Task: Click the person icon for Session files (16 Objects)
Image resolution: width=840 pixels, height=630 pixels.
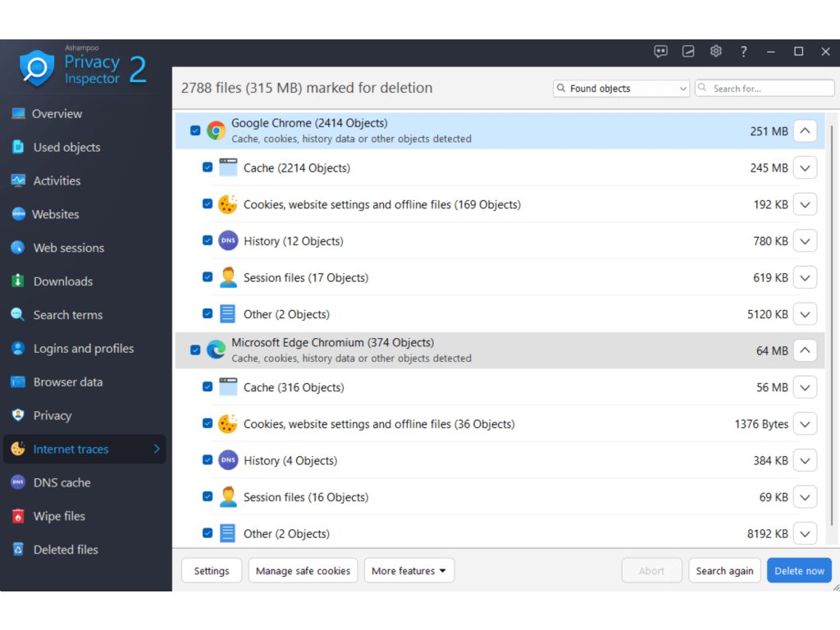Action: [x=228, y=496]
